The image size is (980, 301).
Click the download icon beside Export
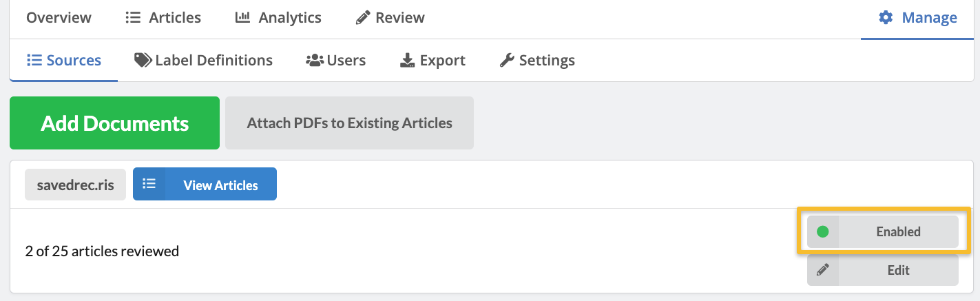(407, 60)
